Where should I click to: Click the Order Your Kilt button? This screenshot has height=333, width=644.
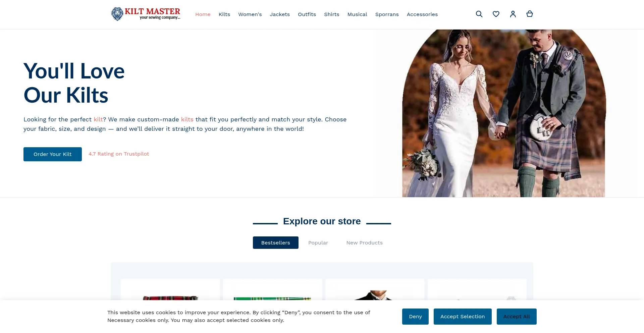click(x=52, y=154)
